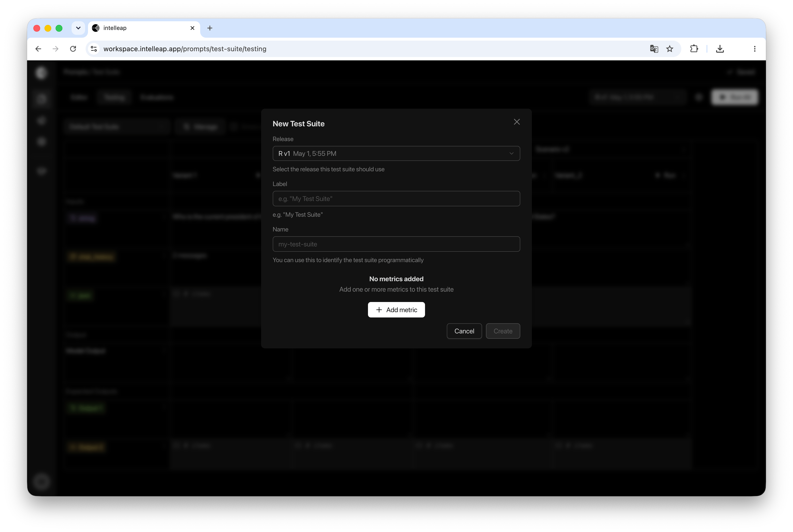
Task: Click the address bar URL
Action: pos(185,49)
